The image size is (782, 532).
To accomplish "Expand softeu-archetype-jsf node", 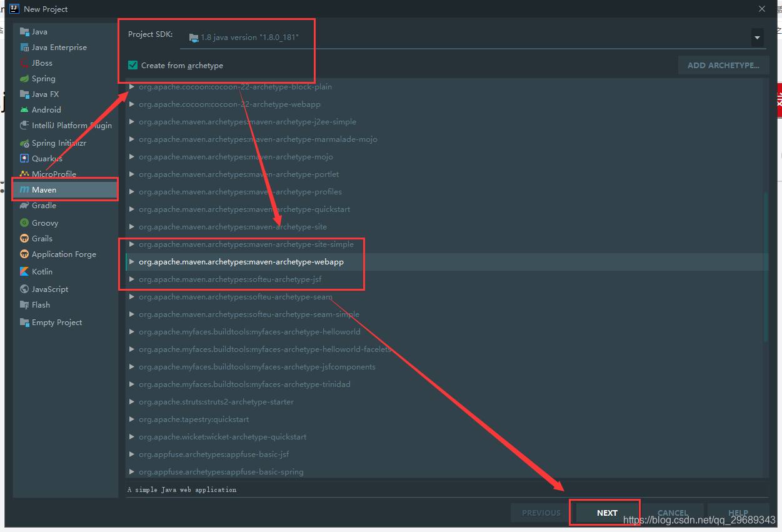I will 131,279.
